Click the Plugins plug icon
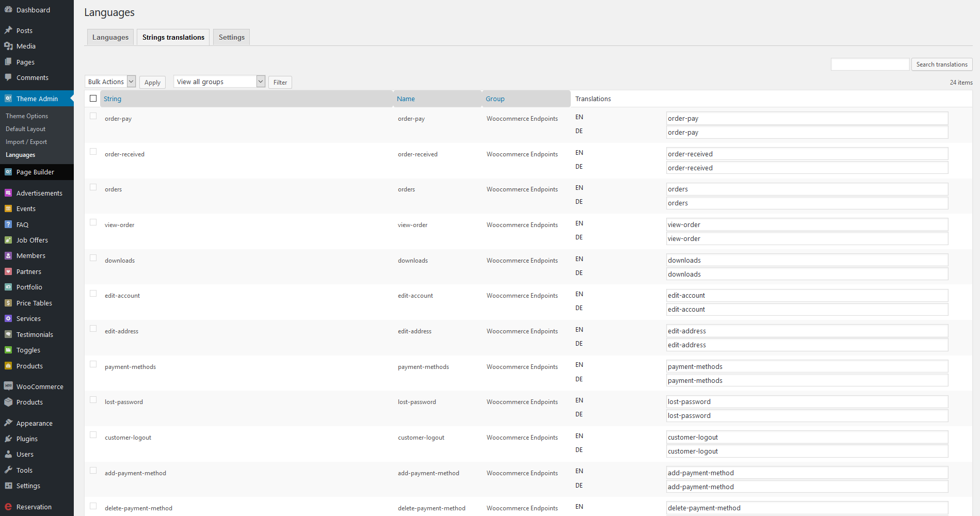 (8, 439)
